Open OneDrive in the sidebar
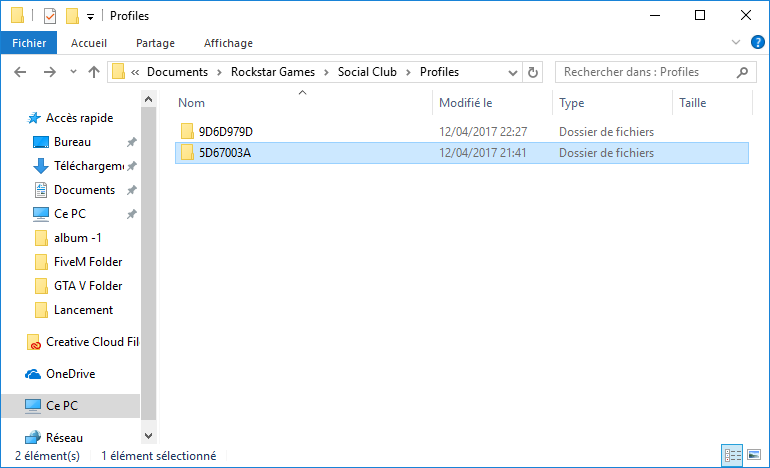 coord(71,374)
